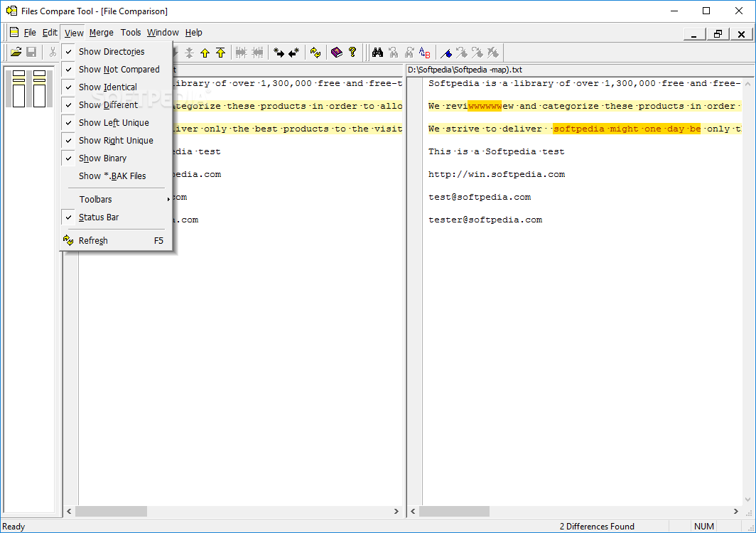This screenshot has width=756, height=533.
Task: Click the first grayed merge blocks icon
Action: coord(241,53)
